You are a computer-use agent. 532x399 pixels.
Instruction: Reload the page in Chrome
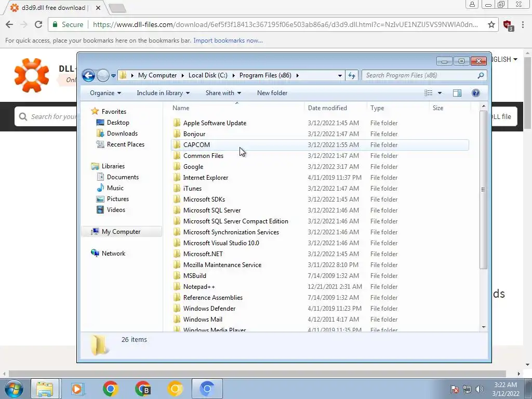38,24
